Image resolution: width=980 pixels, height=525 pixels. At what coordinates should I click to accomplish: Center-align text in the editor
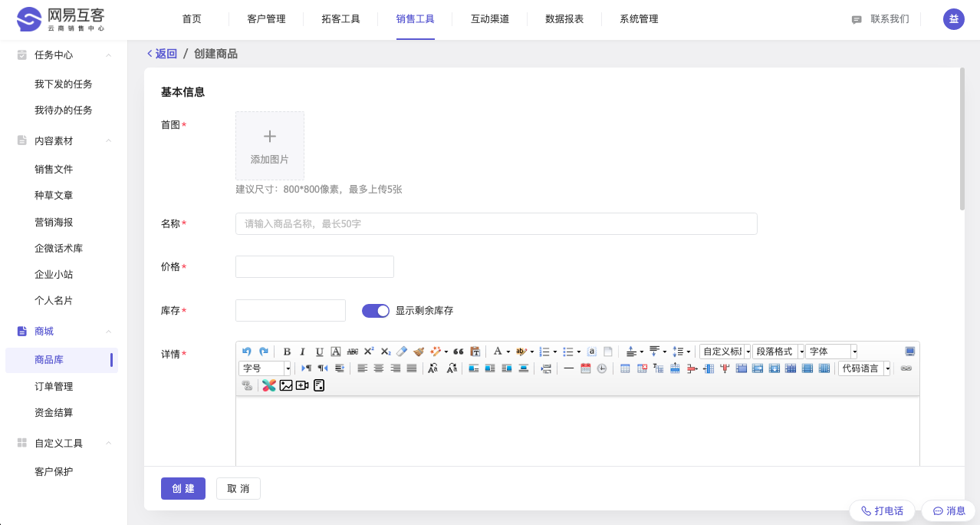tap(379, 368)
